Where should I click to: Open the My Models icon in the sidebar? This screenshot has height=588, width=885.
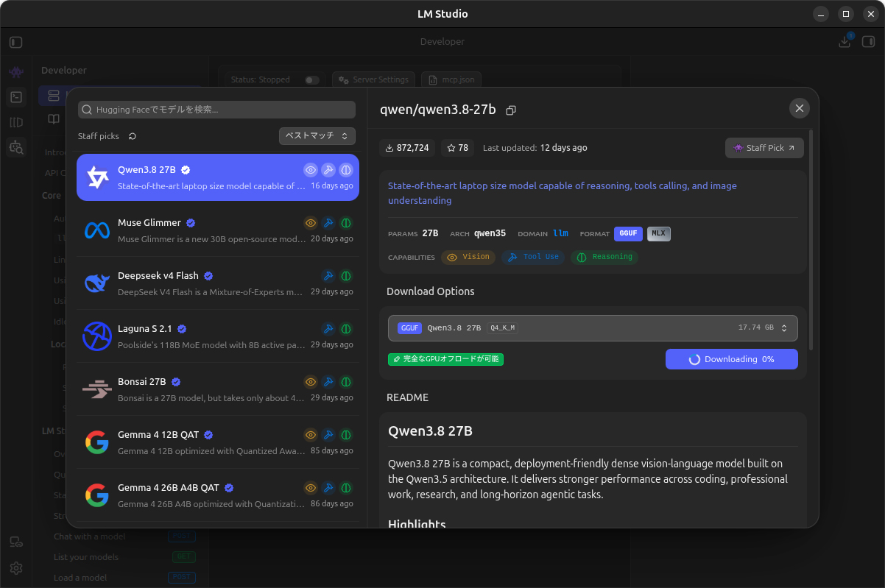(x=16, y=122)
